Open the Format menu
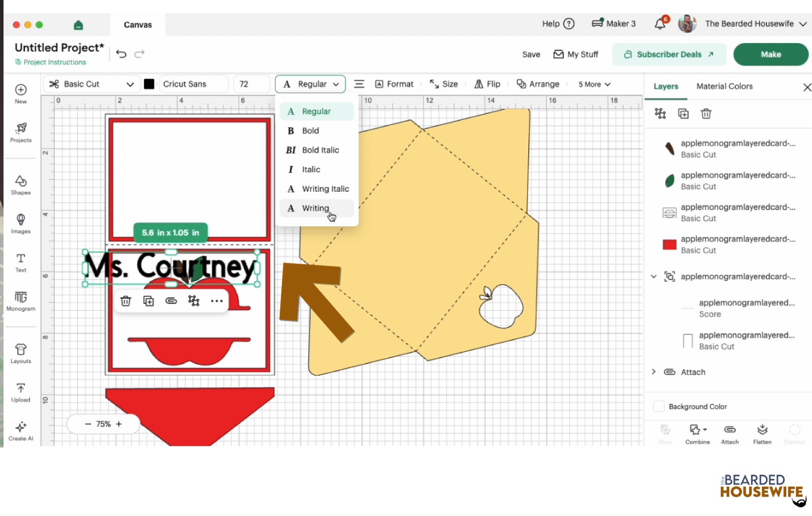812x516 pixels. (x=394, y=84)
